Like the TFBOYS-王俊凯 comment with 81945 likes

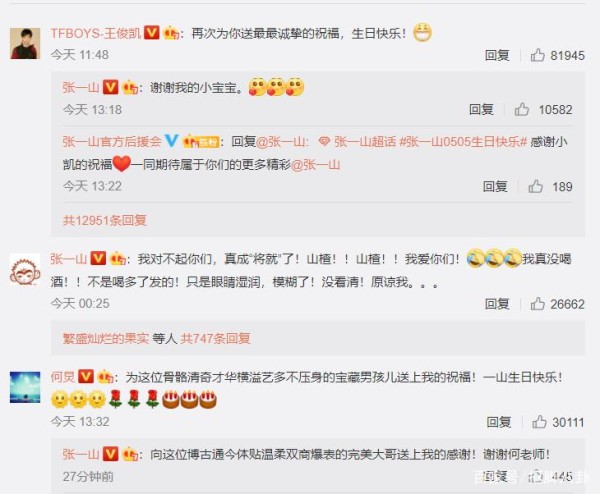click(x=538, y=55)
